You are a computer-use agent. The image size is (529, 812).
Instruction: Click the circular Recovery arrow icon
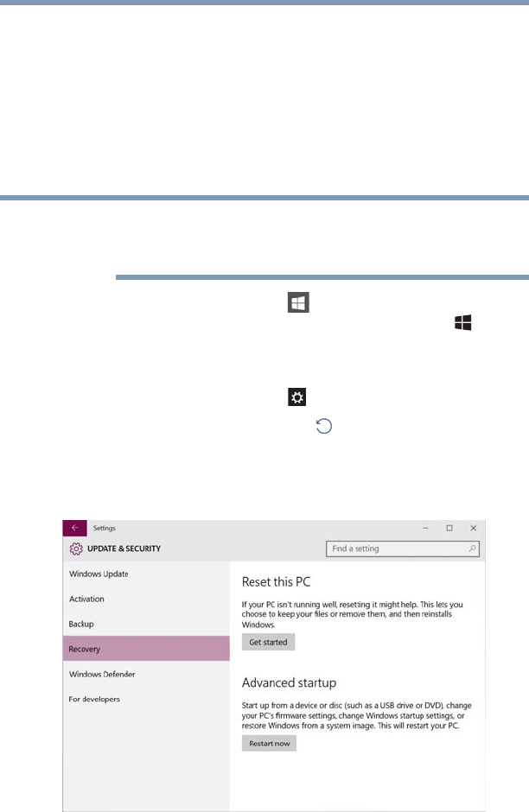(324, 426)
